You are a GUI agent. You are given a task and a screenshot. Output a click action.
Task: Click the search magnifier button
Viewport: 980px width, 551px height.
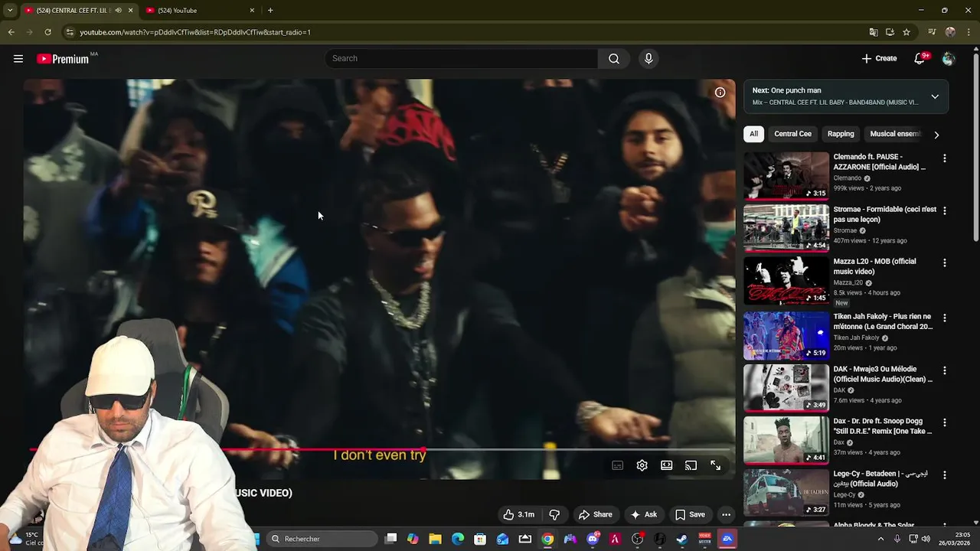(x=614, y=59)
